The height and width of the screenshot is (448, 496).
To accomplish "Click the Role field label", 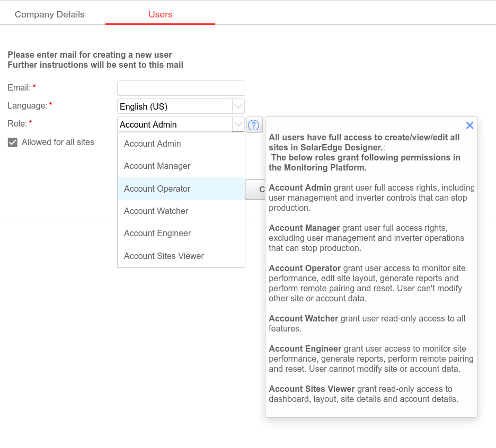I will (17, 124).
